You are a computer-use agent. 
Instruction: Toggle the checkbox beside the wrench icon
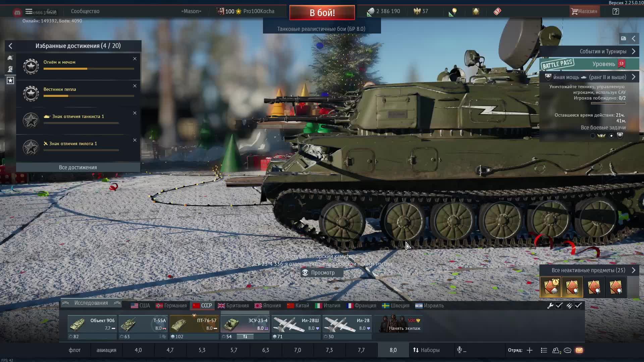click(x=559, y=306)
